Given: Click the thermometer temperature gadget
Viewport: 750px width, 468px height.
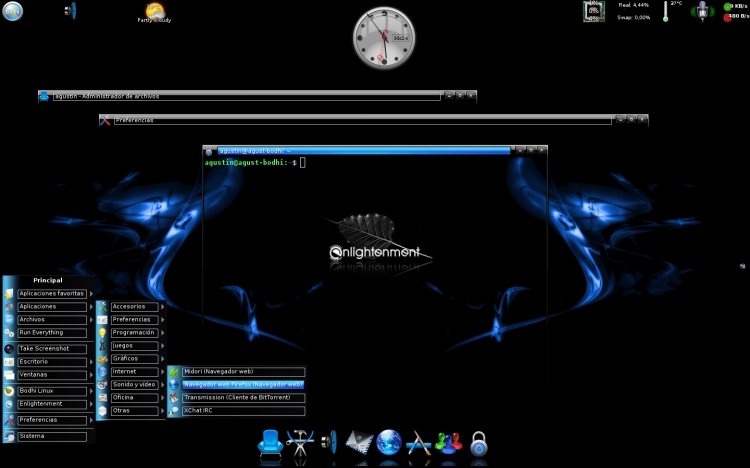Looking at the screenshot, I should coord(665,11).
